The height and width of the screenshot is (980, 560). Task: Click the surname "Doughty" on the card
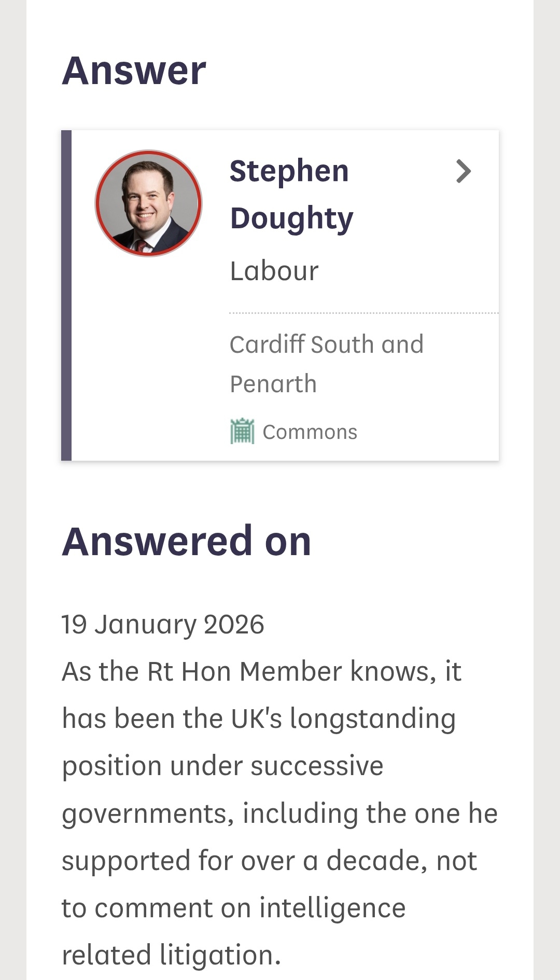(x=291, y=218)
